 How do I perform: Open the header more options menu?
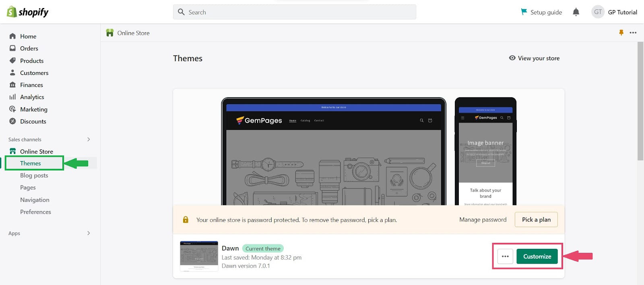pos(633,33)
